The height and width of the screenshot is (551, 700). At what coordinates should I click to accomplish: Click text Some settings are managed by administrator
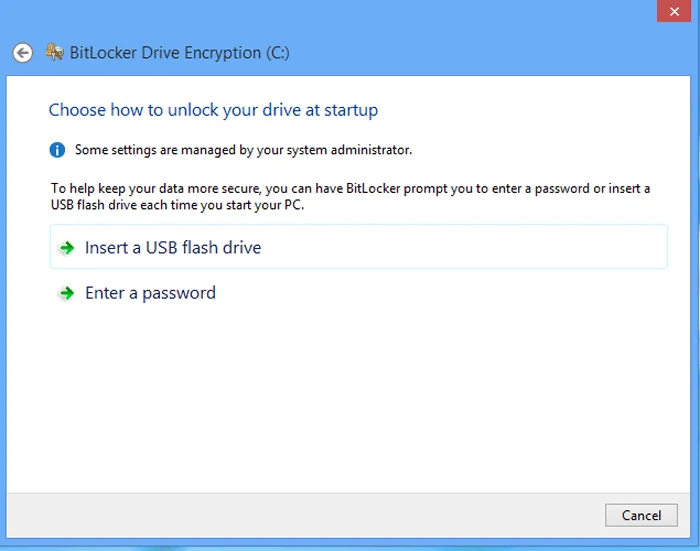click(x=243, y=150)
